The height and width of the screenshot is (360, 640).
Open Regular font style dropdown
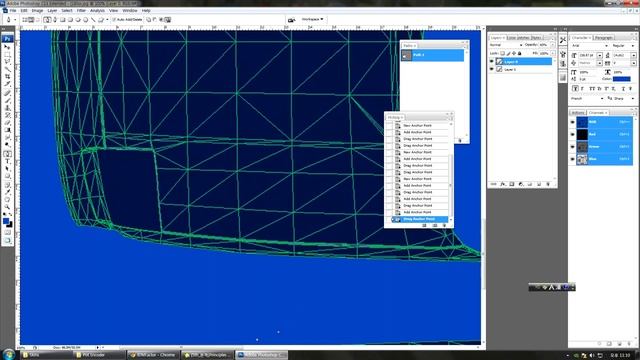(x=624, y=46)
